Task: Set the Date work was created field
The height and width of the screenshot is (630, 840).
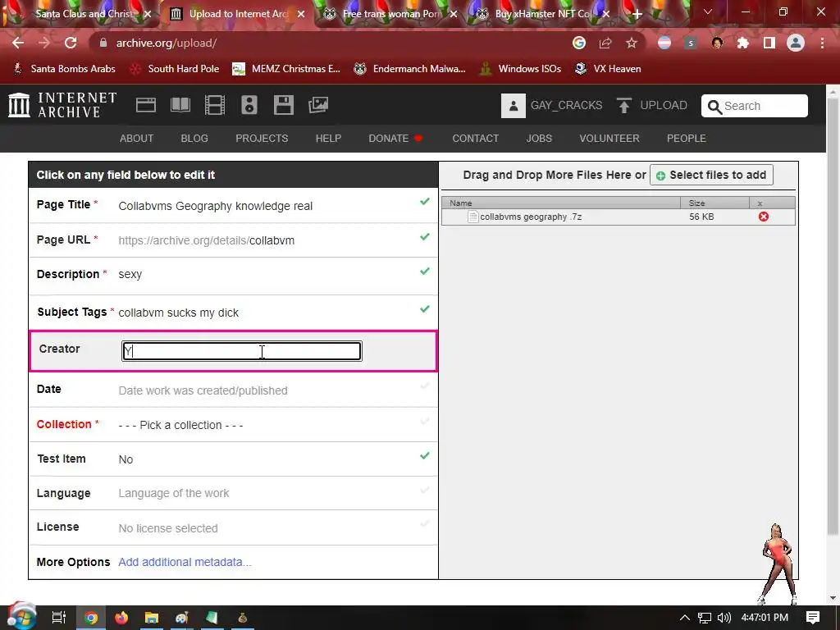Action: click(x=233, y=390)
